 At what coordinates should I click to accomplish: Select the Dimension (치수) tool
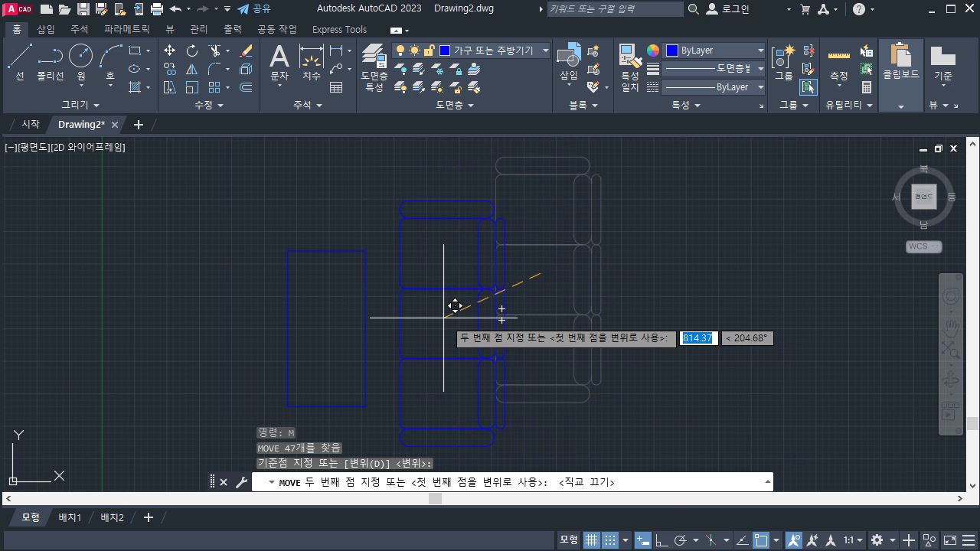pyautogui.click(x=311, y=63)
